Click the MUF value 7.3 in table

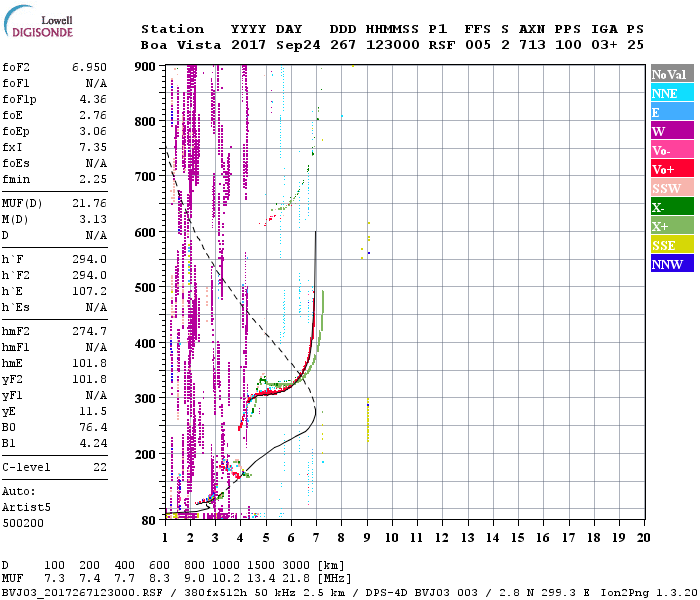[x=54, y=579]
